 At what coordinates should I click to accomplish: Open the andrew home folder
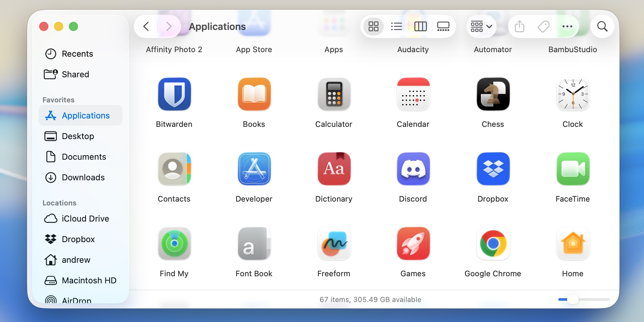click(x=80, y=260)
